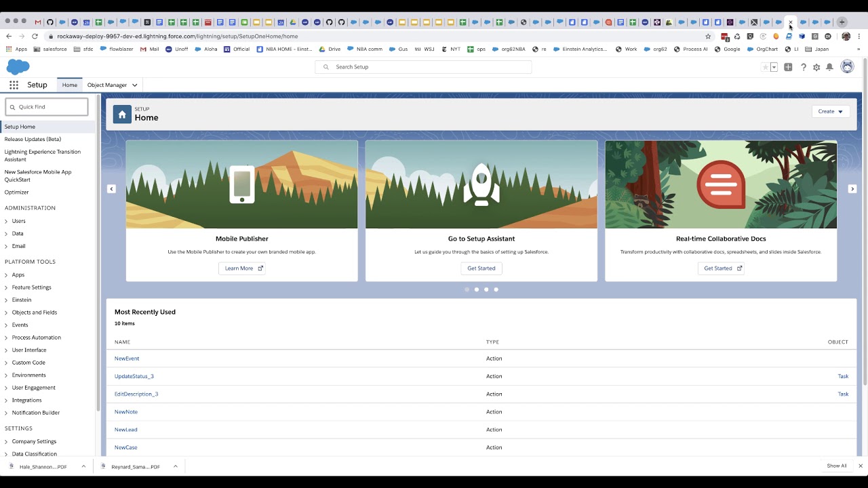Open the Create dropdown

831,111
